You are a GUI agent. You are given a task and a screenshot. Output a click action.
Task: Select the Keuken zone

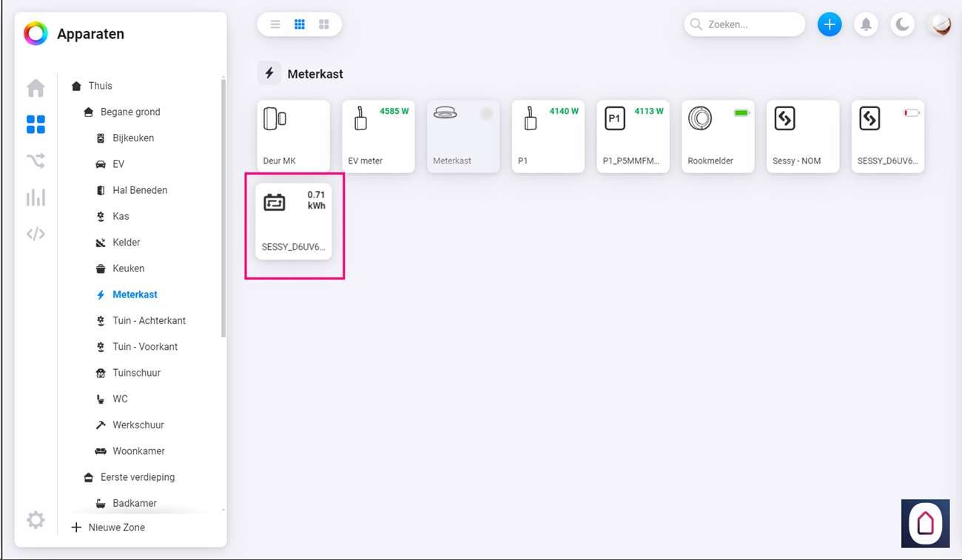click(x=128, y=269)
